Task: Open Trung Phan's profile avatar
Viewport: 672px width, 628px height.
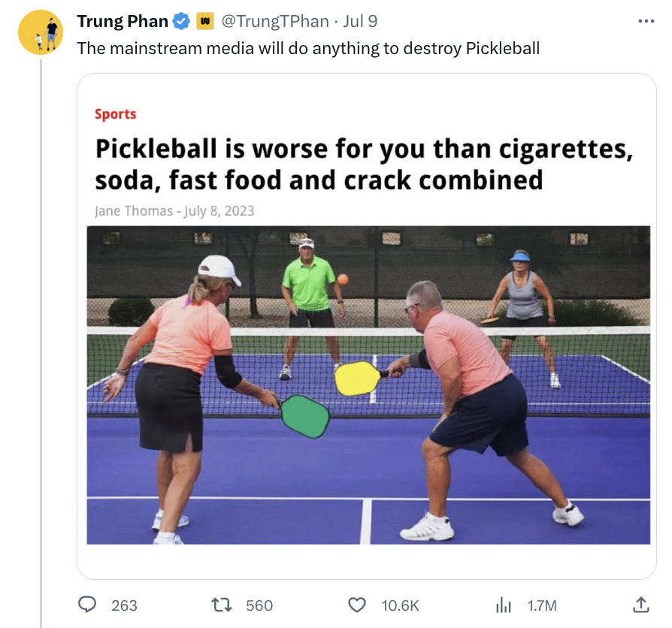Action: 41,32
